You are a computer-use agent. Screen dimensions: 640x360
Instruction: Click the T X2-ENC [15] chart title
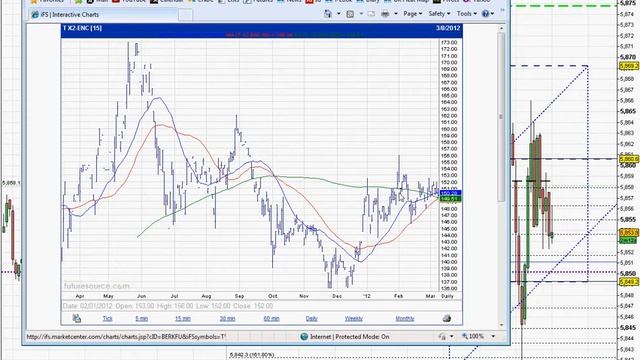tap(82, 28)
